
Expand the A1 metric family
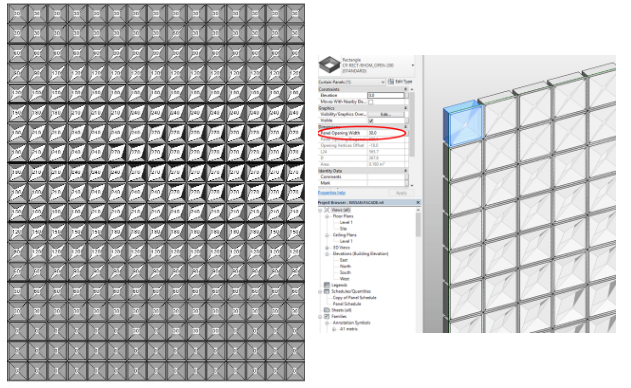point(334,329)
